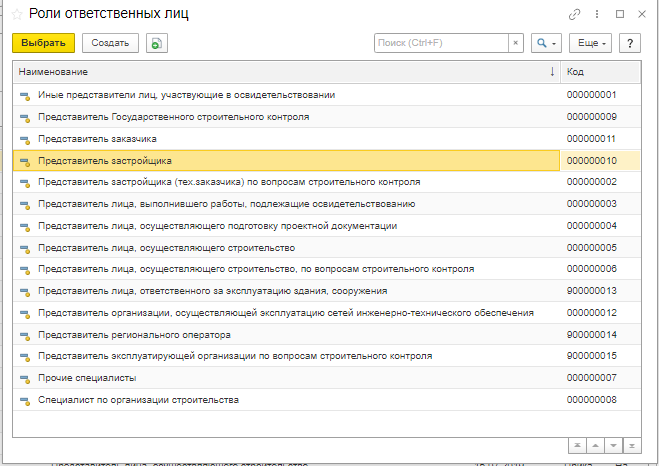
Task: Open the three-dot window menu
Action: coord(597,14)
